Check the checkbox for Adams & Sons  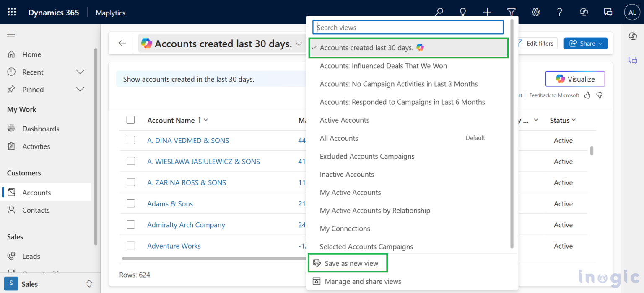(x=130, y=203)
